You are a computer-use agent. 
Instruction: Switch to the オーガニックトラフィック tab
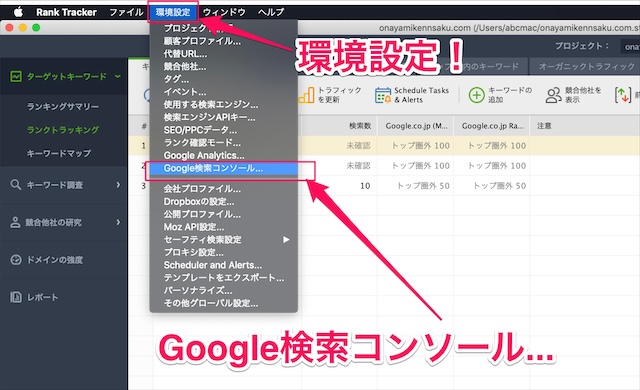pyautogui.click(x=586, y=66)
